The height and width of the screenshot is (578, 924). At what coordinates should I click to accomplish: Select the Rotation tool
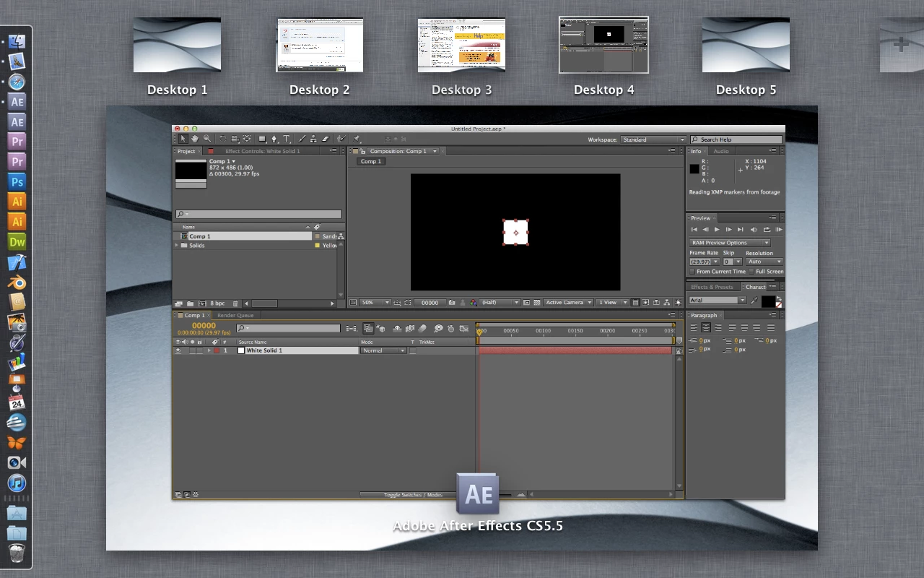coord(222,139)
